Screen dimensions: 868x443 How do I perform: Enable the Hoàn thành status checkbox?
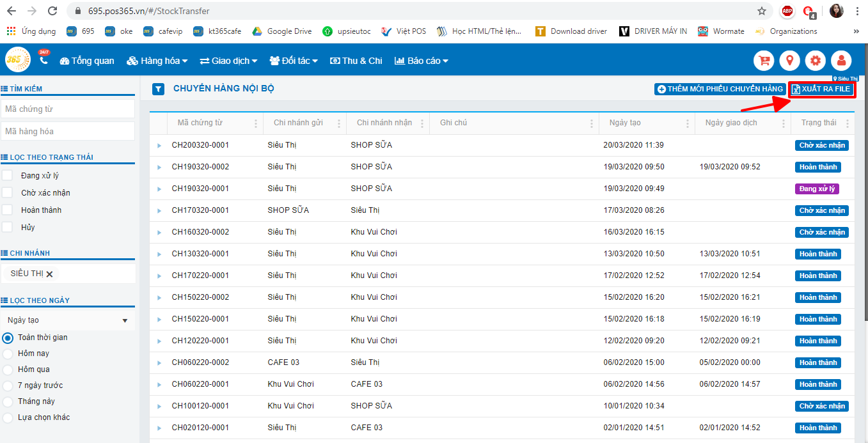click(8, 210)
